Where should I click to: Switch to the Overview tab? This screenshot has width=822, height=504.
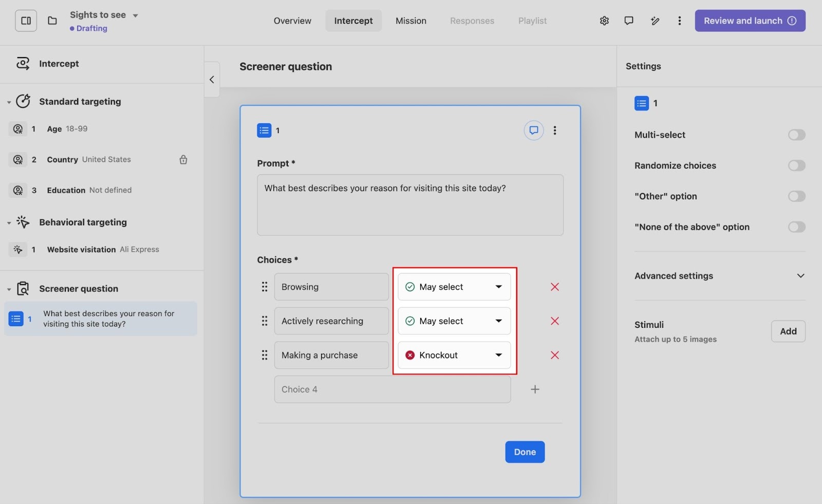292,21
